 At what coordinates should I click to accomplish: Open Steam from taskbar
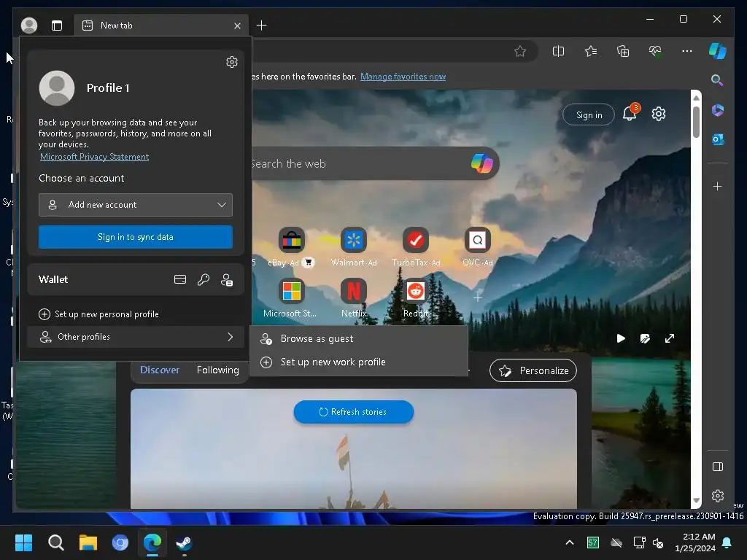click(184, 542)
